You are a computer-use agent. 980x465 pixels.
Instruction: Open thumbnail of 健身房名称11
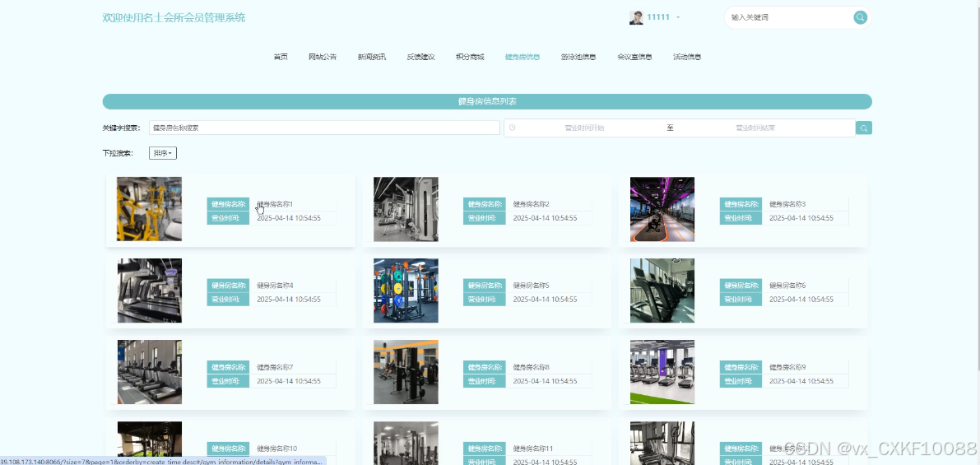click(x=406, y=443)
